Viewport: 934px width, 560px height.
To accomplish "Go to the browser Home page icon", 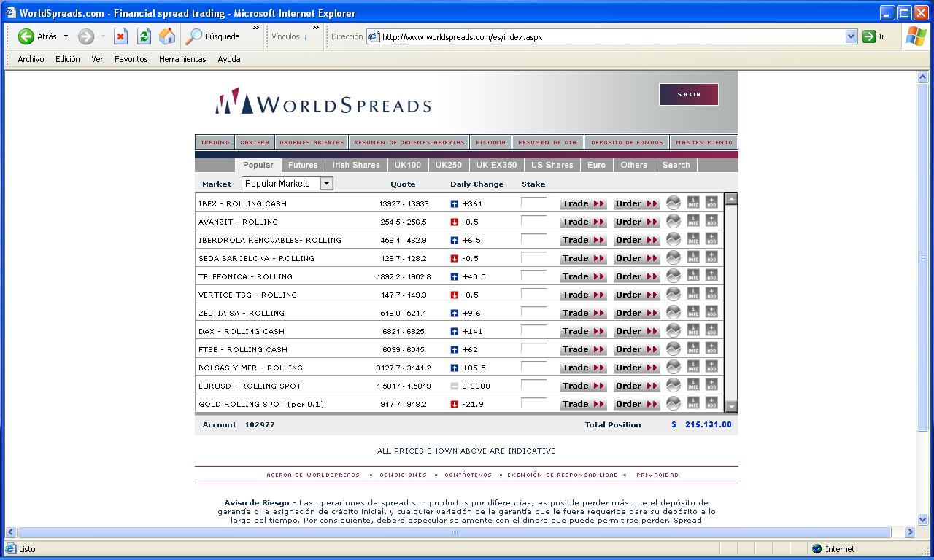I will tap(167, 36).
